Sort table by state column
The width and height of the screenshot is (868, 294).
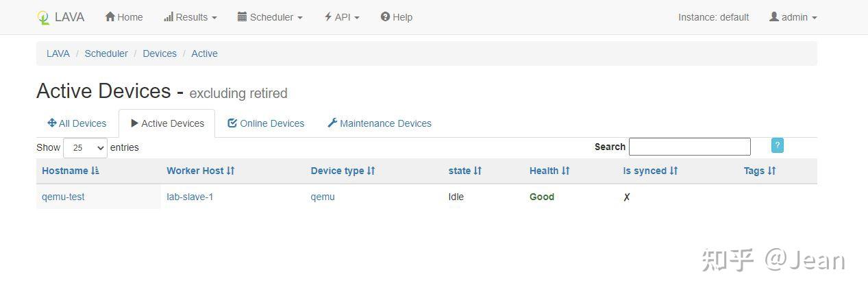478,171
